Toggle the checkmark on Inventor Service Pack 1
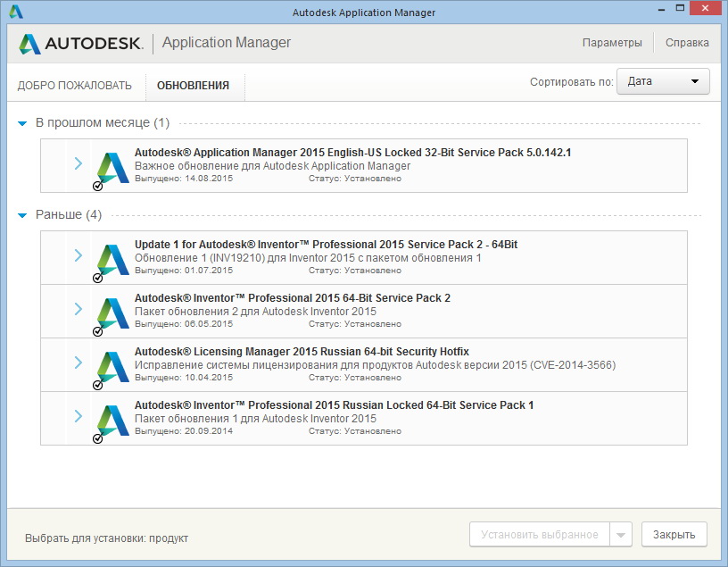 97,438
